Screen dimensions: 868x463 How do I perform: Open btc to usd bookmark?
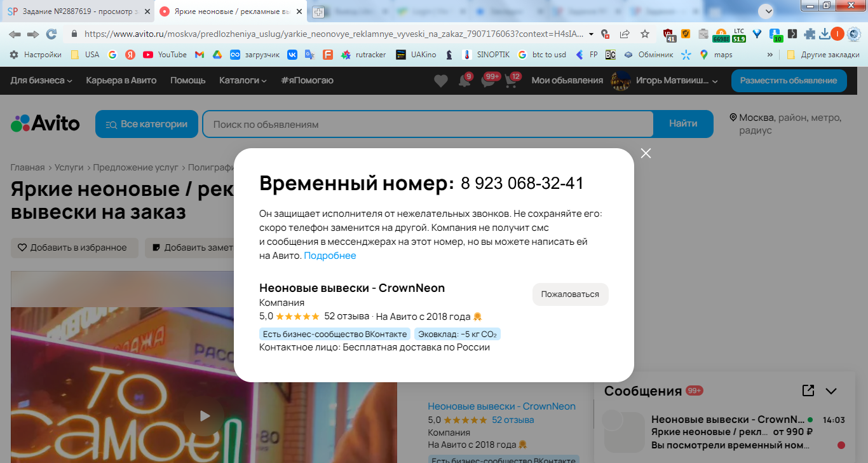541,55
